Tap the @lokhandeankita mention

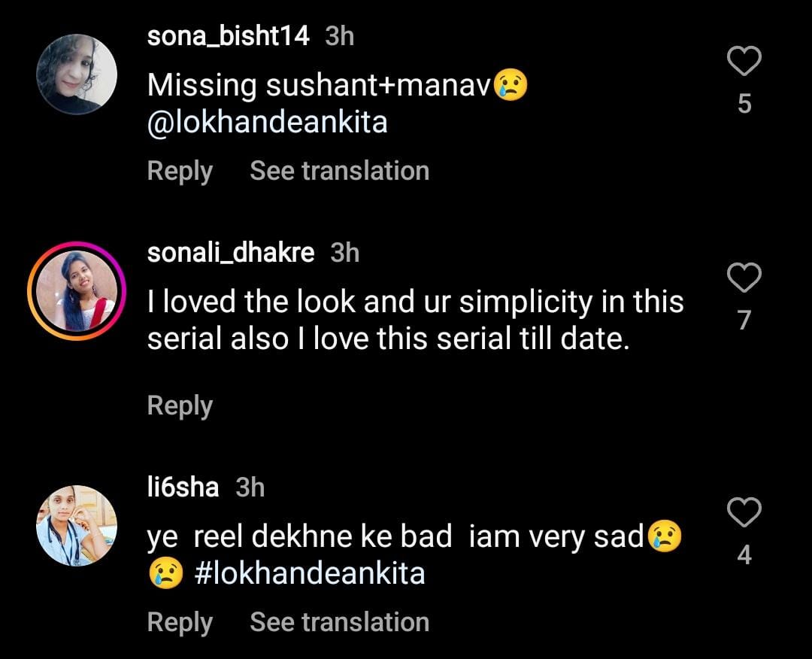(267, 123)
